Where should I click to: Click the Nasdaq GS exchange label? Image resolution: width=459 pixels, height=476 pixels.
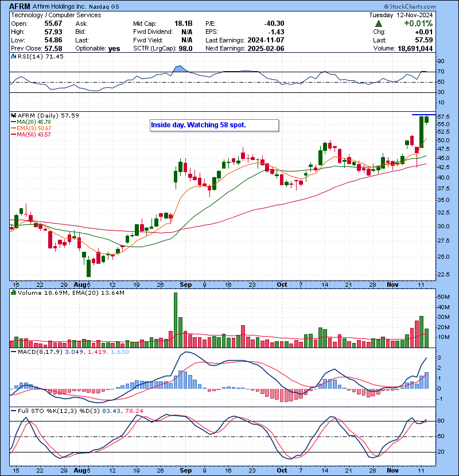point(104,6)
